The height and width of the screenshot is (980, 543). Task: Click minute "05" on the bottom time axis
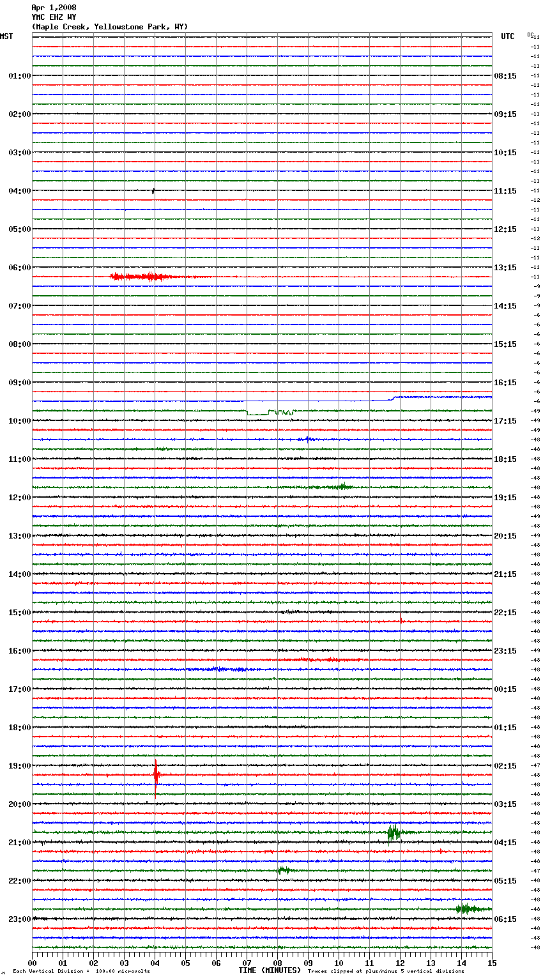point(185,963)
